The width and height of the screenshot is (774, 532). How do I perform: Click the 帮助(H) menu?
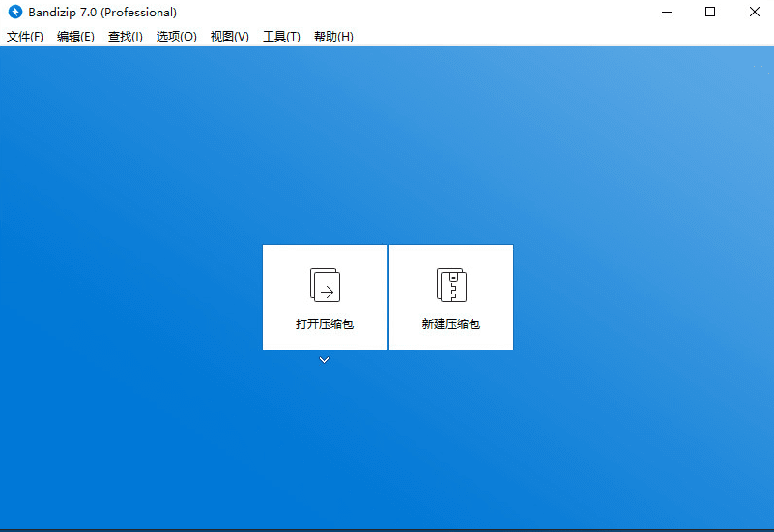[x=333, y=37]
